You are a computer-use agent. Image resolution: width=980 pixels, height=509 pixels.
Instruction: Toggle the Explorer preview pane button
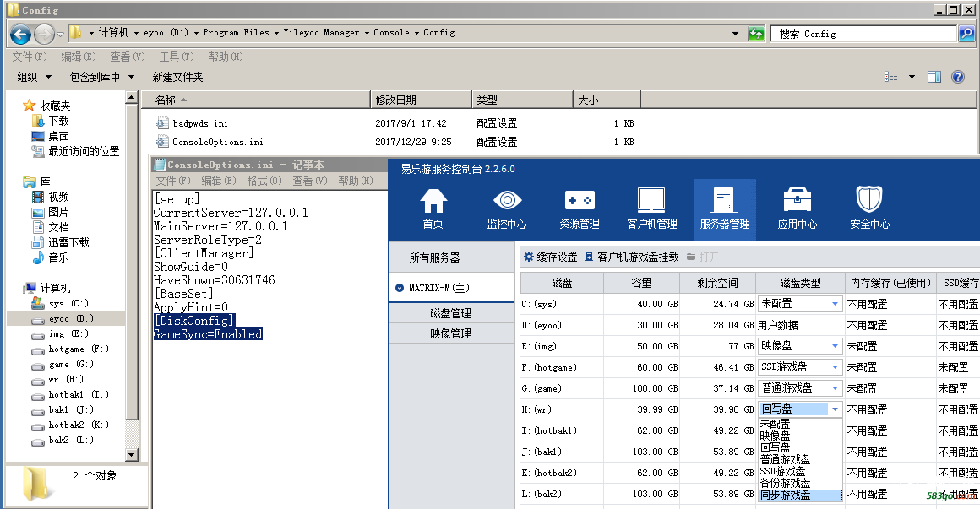point(934,77)
